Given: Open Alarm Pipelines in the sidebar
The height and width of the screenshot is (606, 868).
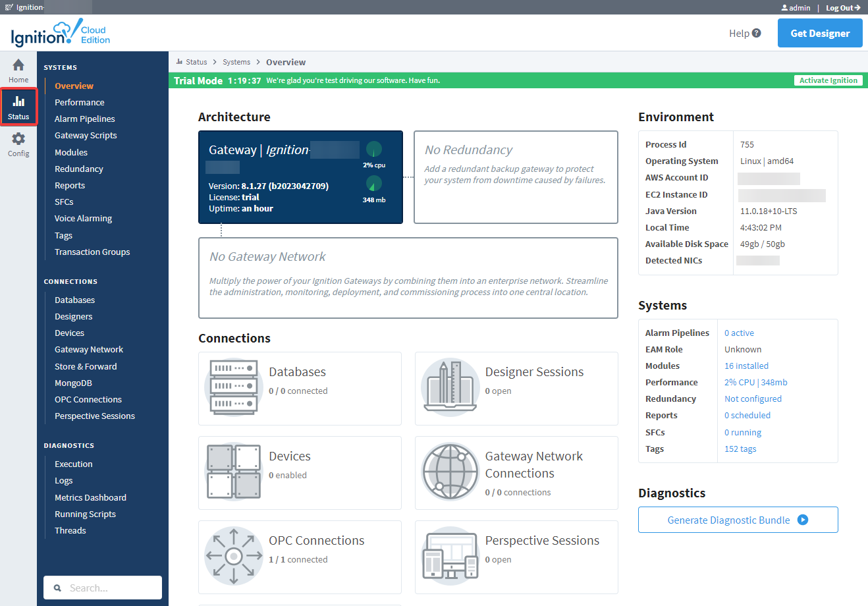Looking at the screenshot, I should point(84,119).
